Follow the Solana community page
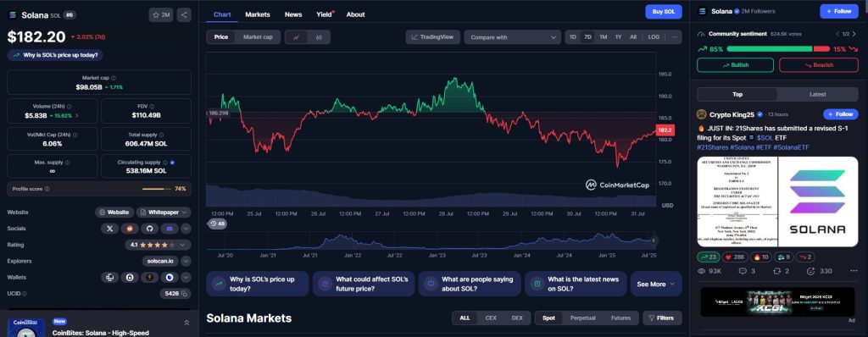The height and width of the screenshot is (337, 868). (x=838, y=11)
